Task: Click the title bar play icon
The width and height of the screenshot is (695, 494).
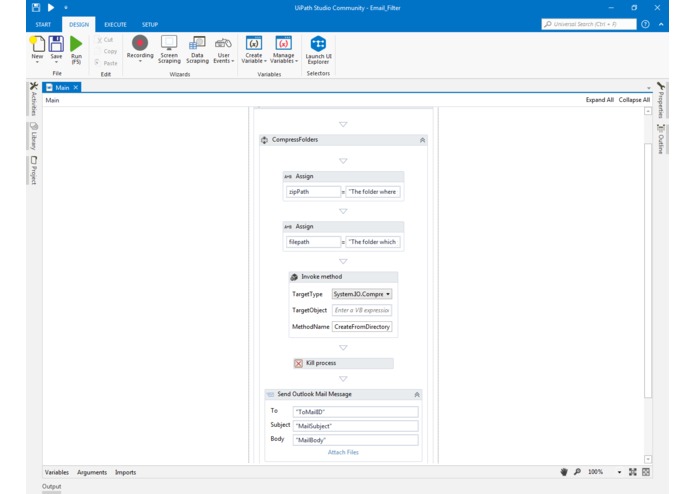Action: pyautogui.click(x=51, y=7)
